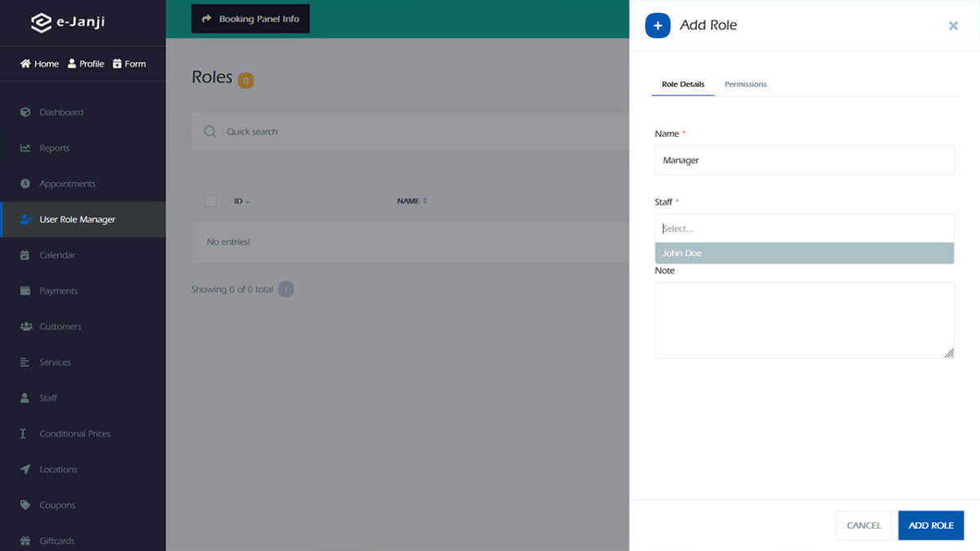Click the Appointments clock icon
The height and width of the screenshot is (551, 980).
click(24, 184)
